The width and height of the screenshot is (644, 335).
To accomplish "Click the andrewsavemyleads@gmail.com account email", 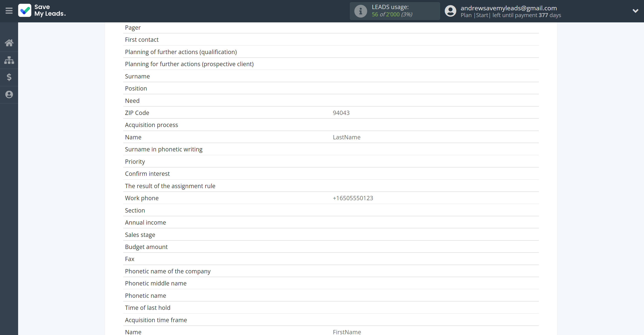I will (x=509, y=8).
